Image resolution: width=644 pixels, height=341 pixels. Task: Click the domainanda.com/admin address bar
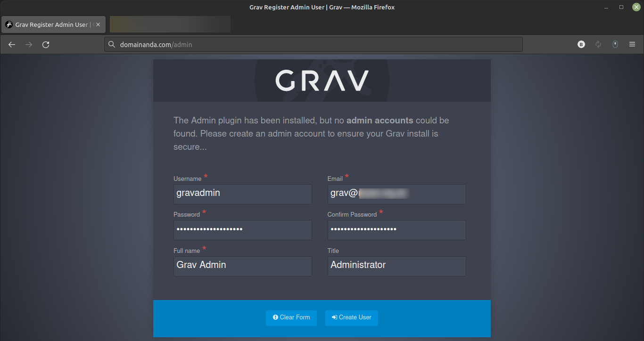[x=311, y=45]
